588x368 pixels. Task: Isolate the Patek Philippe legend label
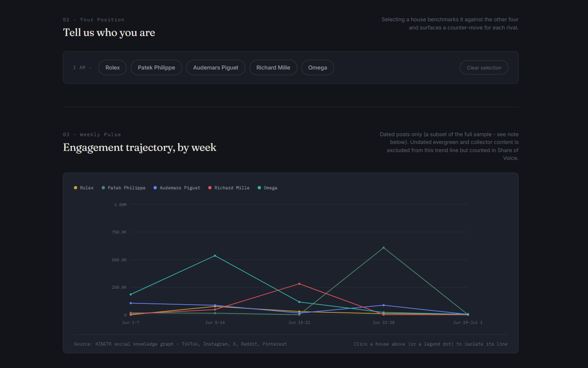(127, 188)
